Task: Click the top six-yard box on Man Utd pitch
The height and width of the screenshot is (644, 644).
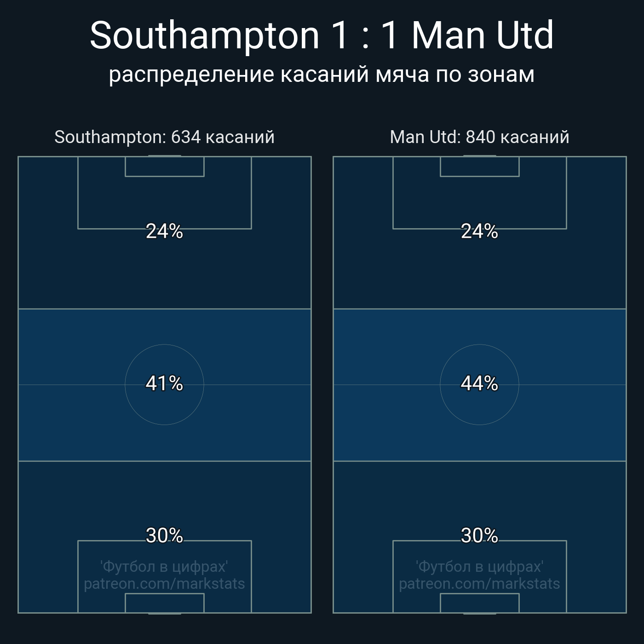Action: point(479,167)
